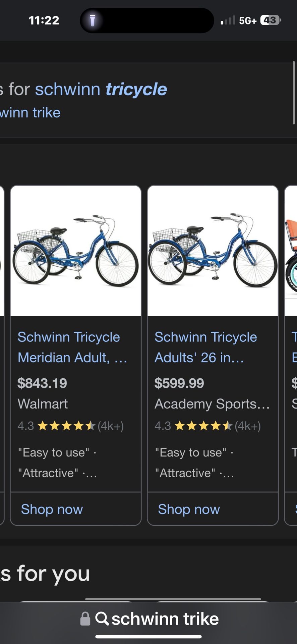Open the schwinn trike search link
Screen dimensions: 297x644
point(30,113)
